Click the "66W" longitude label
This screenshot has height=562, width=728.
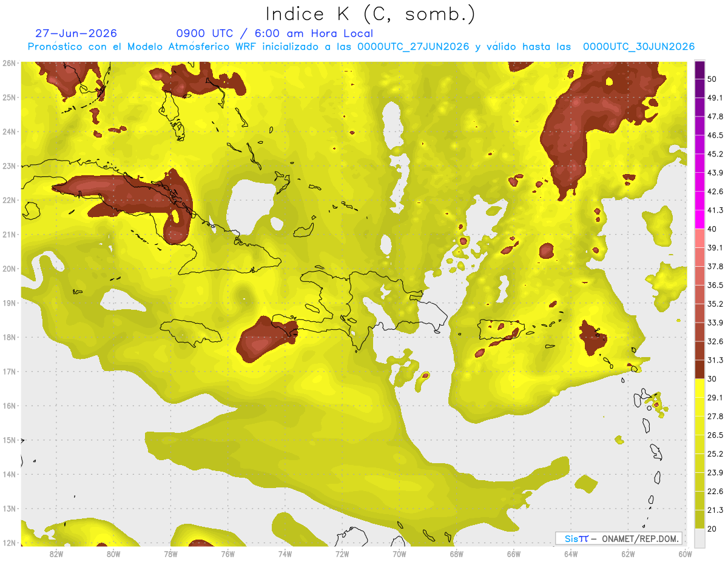[x=513, y=554]
